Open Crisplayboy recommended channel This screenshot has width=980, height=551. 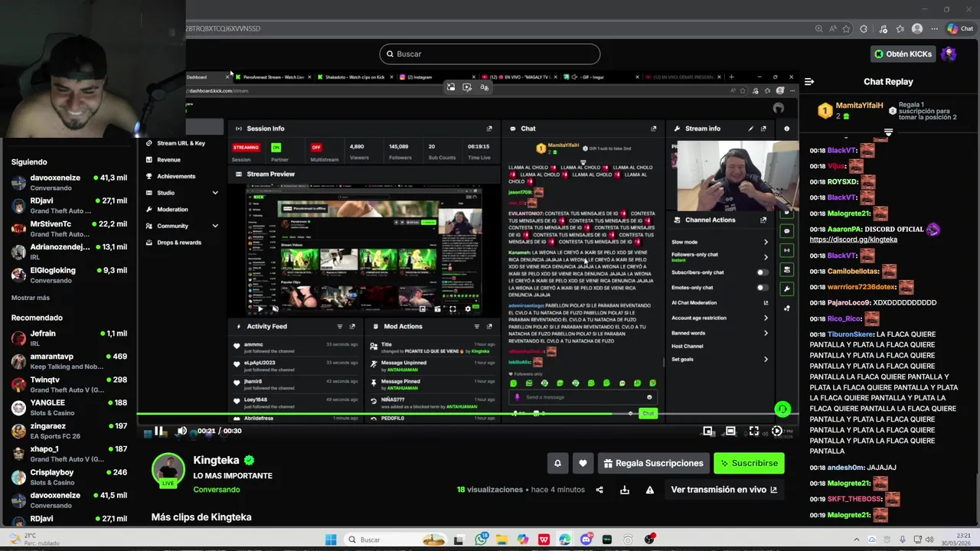coord(69,477)
